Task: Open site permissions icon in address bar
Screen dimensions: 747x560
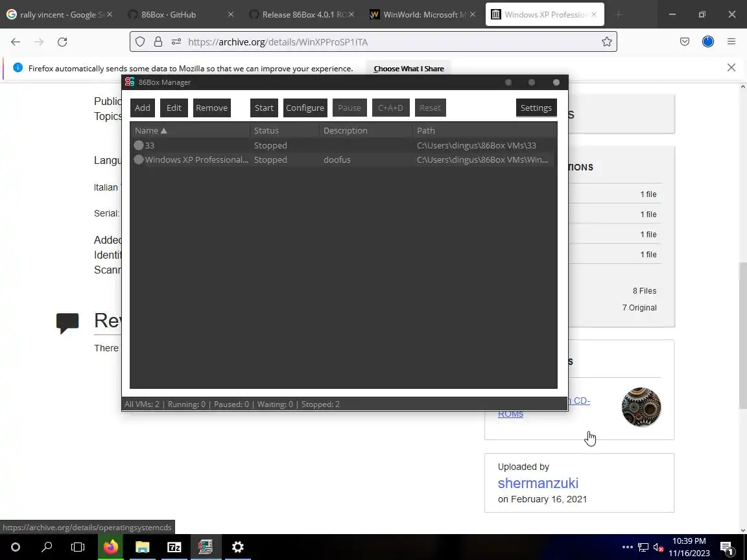Action: point(176,42)
